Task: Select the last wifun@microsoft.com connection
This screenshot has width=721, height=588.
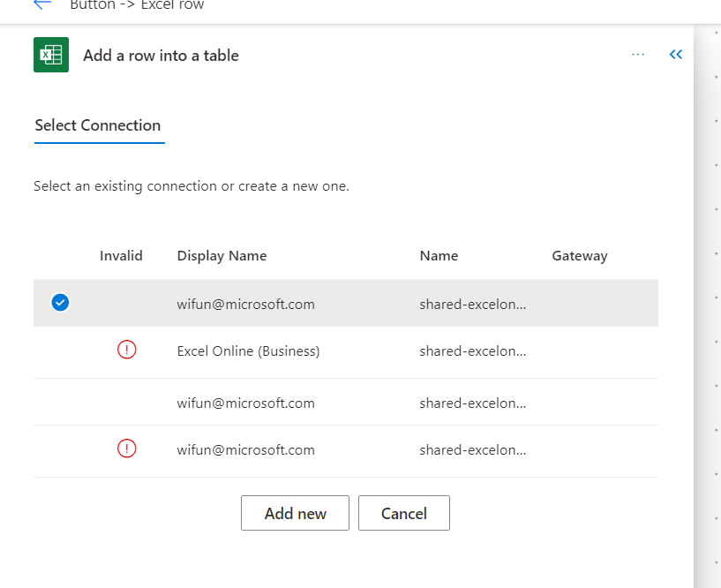Action: pos(246,449)
